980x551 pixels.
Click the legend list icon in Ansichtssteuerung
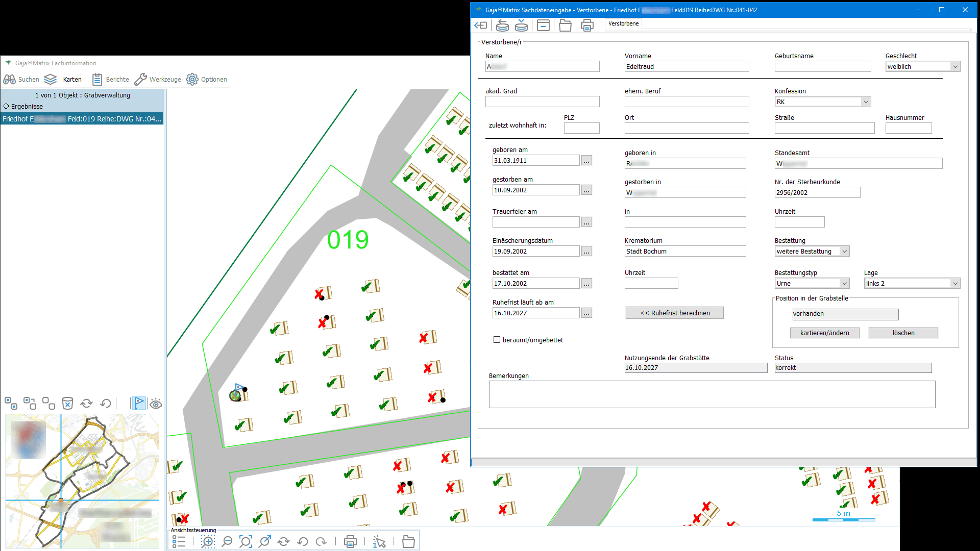tap(179, 542)
